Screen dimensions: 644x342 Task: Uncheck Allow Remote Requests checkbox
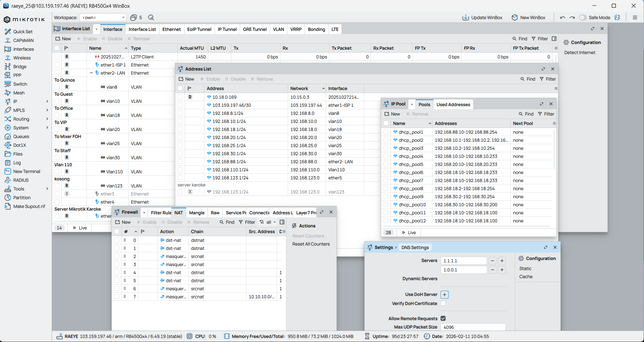443,318
